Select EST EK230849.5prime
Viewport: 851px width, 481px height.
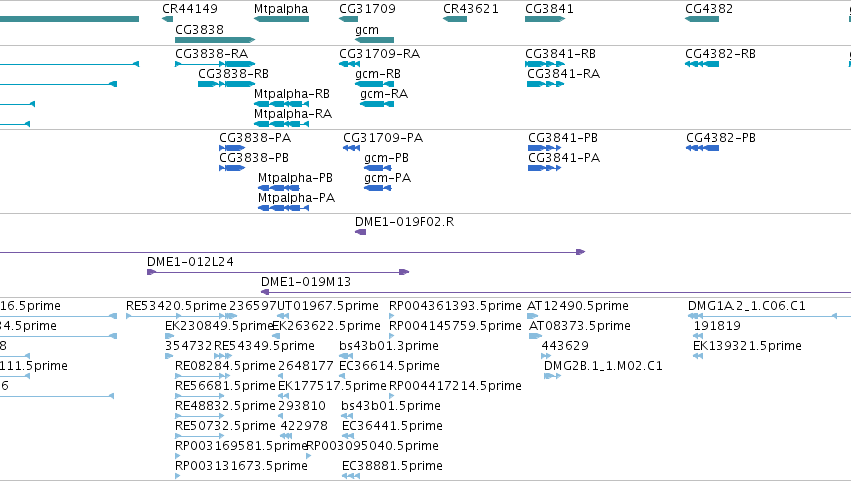[x=218, y=326]
